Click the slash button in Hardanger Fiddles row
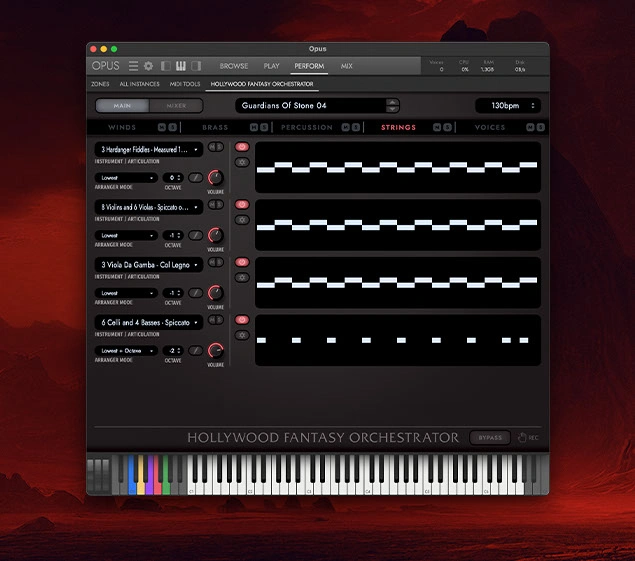This screenshot has height=561, width=635. point(196,177)
